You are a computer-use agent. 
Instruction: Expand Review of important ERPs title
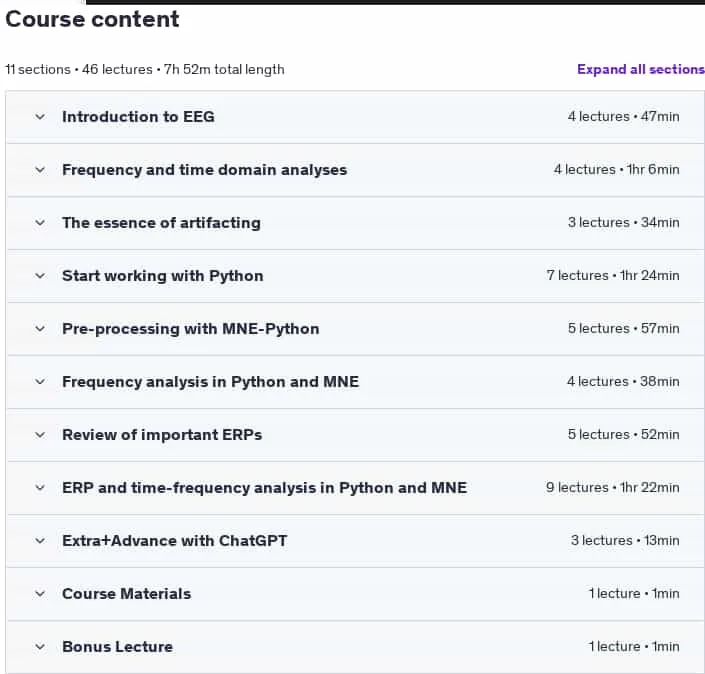tap(162, 435)
